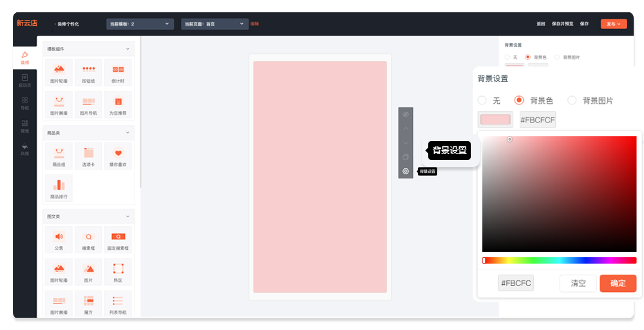Add the 按钮组 button group component

(88, 72)
